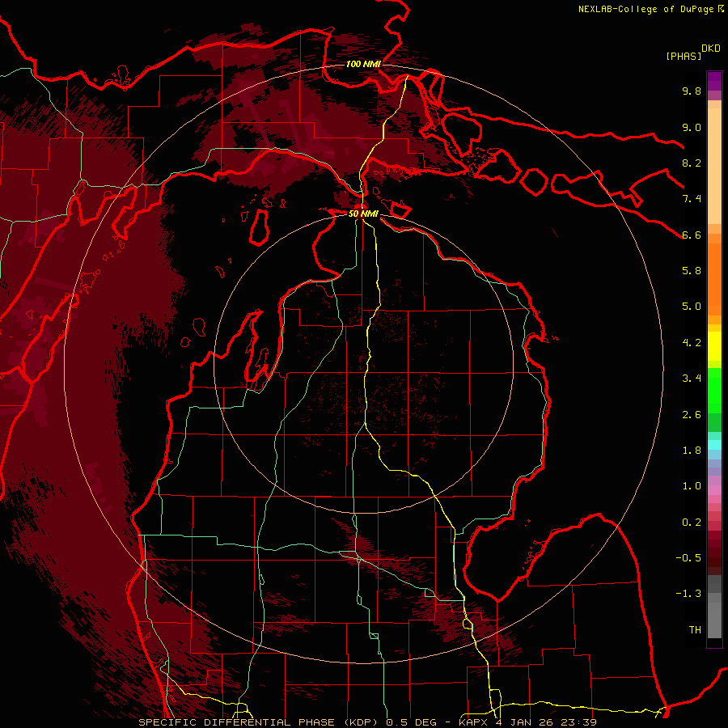Click the TH threshold label on the legend

click(x=695, y=630)
